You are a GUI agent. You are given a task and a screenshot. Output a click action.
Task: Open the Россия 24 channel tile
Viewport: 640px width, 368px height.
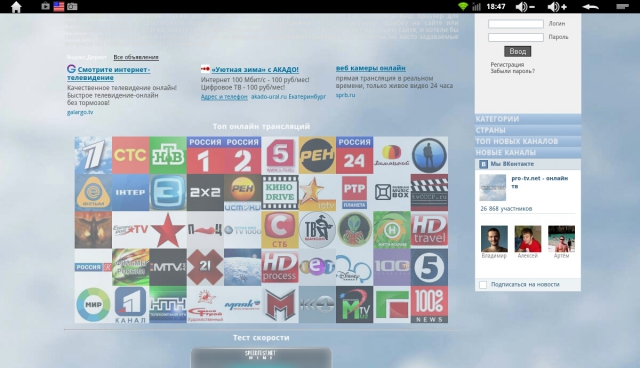click(x=354, y=155)
